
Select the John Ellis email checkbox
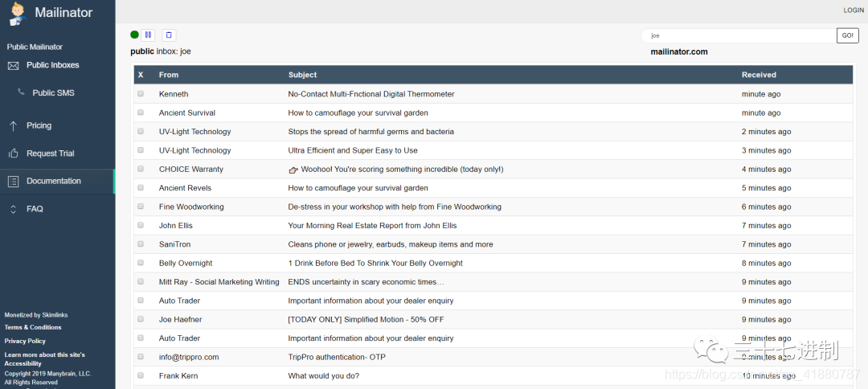coord(141,225)
